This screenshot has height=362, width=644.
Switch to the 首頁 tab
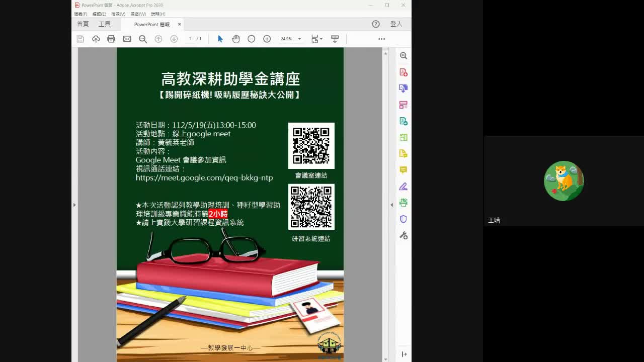coord(83,24)
